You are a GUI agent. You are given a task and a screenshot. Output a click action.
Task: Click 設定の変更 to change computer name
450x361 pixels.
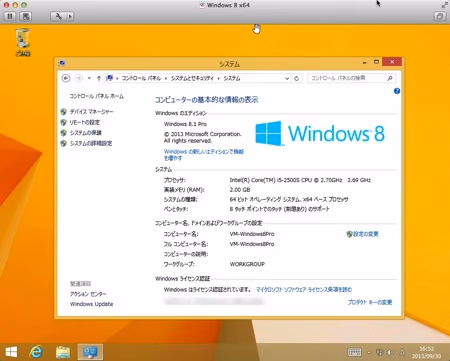(x=366, y=234)
